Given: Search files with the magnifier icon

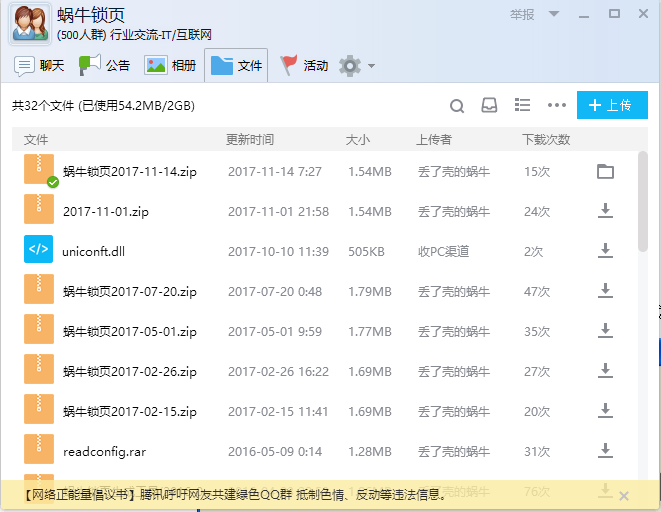Looking at the screenshot, I should click(x=457, y=105).
